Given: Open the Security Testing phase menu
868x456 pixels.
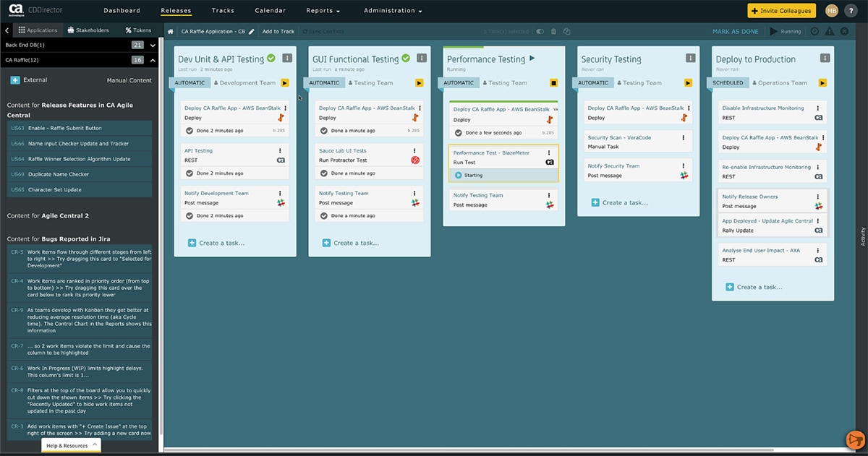Looking at the screenshot, I should pyautogui.click(x=690, y=59).
